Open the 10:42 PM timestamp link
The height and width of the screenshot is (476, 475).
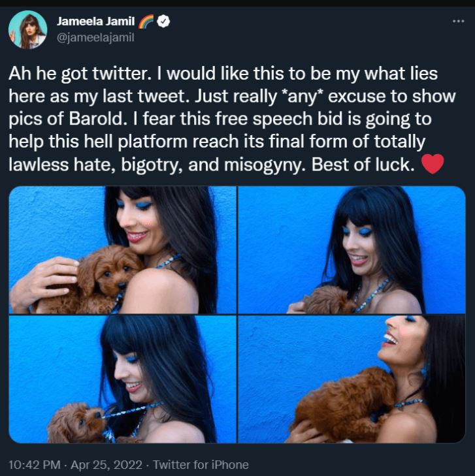point(35,464)
